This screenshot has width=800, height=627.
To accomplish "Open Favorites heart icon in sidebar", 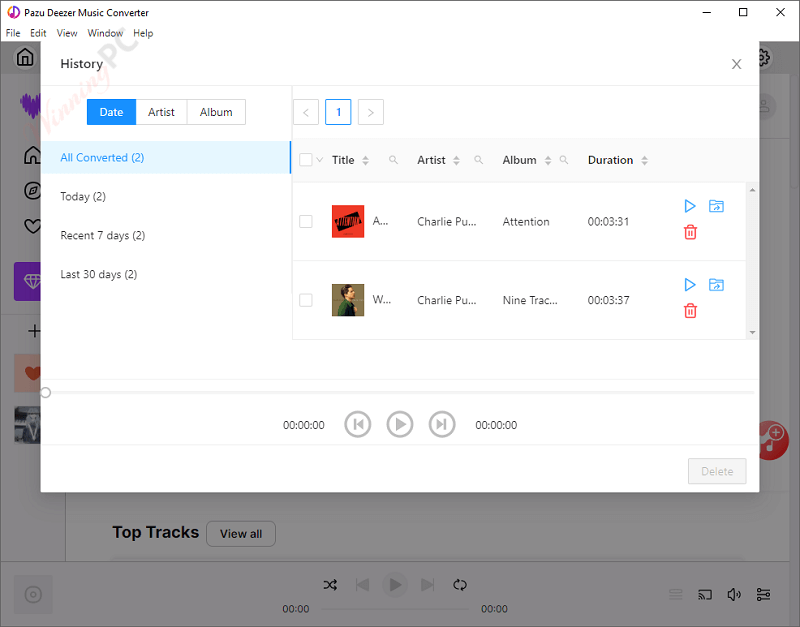I will click(x=33, y=225).
